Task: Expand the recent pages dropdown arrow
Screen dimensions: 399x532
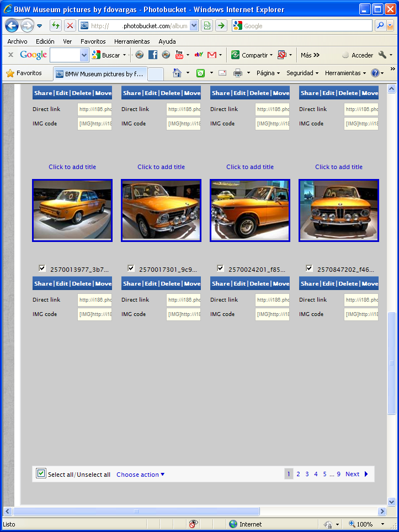Action: (39, 26)
